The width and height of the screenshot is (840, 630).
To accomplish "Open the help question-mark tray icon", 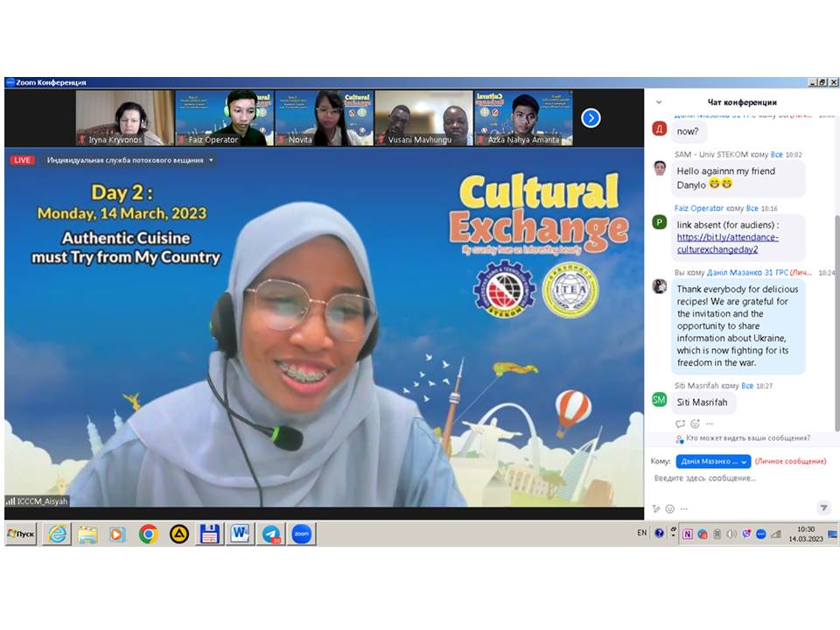I will (660, 533).
